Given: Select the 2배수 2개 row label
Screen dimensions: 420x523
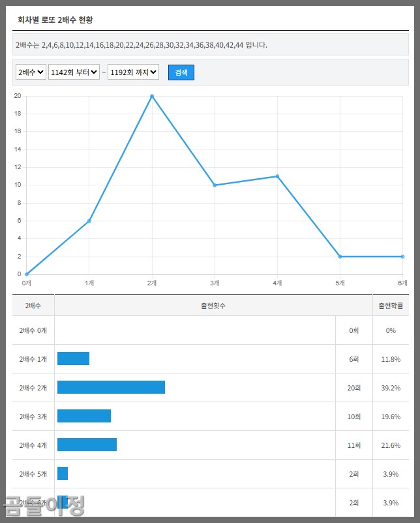Looking at the screenshot, I should tap(33, 388).
